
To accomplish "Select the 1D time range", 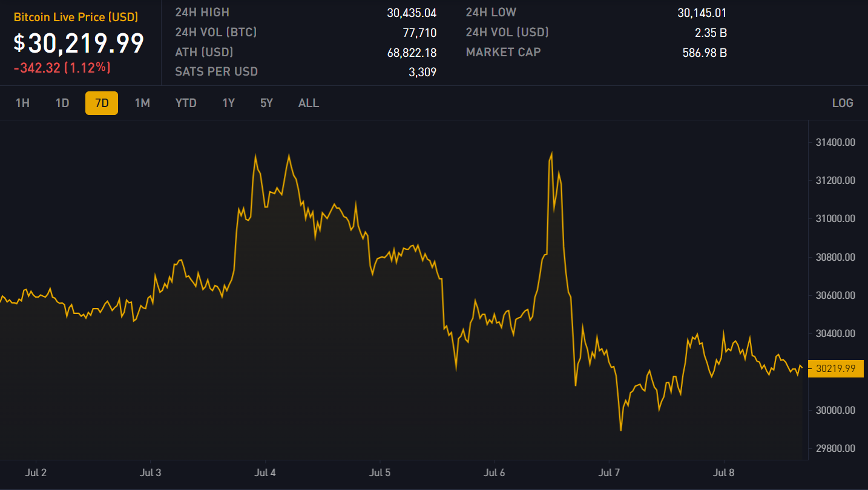I will 62,103.
